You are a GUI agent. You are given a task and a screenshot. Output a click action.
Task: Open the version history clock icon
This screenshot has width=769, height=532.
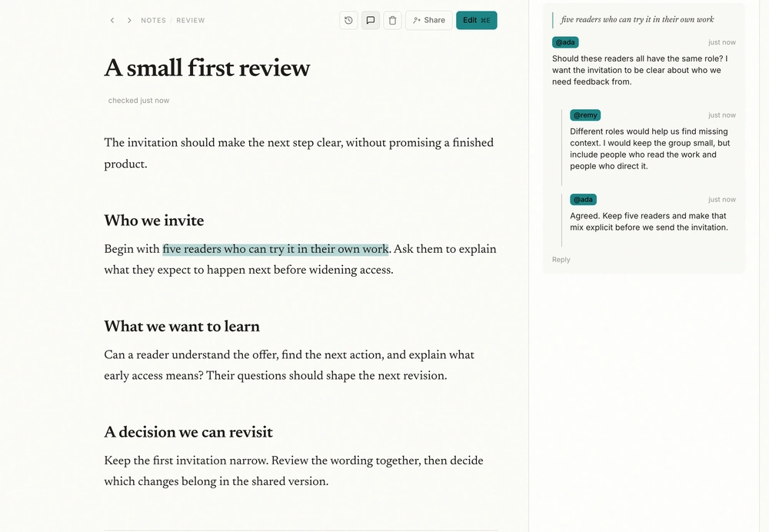[348, 20]
